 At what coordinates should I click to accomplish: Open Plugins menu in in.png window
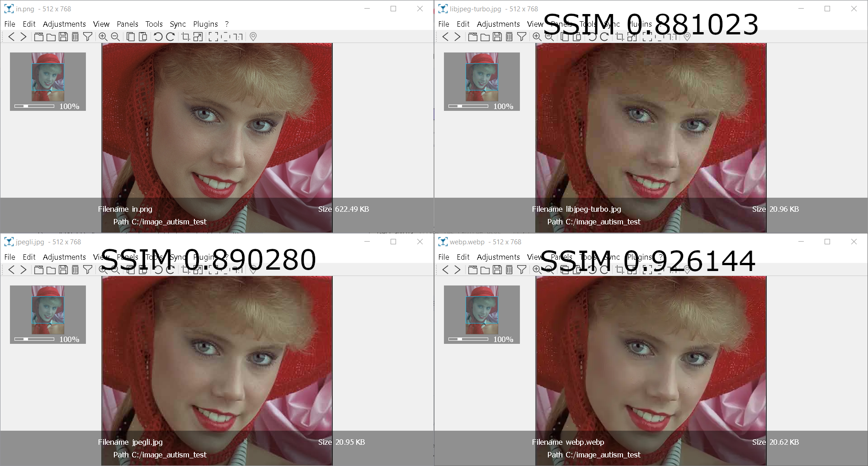[205, 24]
